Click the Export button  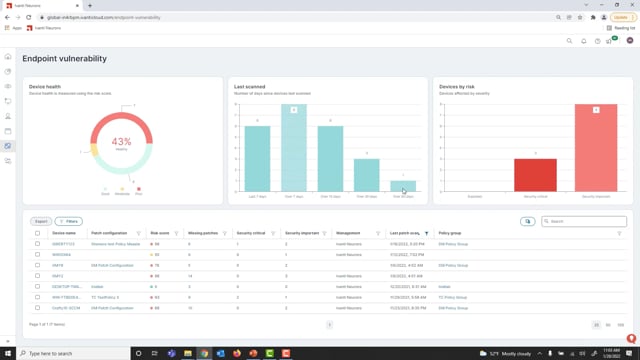(x=41, y=221)
